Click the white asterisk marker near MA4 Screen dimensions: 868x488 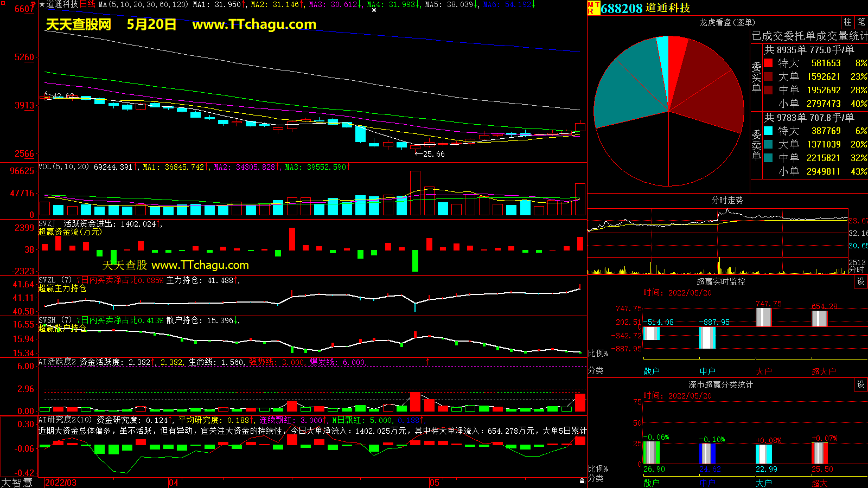coord(374,10)
